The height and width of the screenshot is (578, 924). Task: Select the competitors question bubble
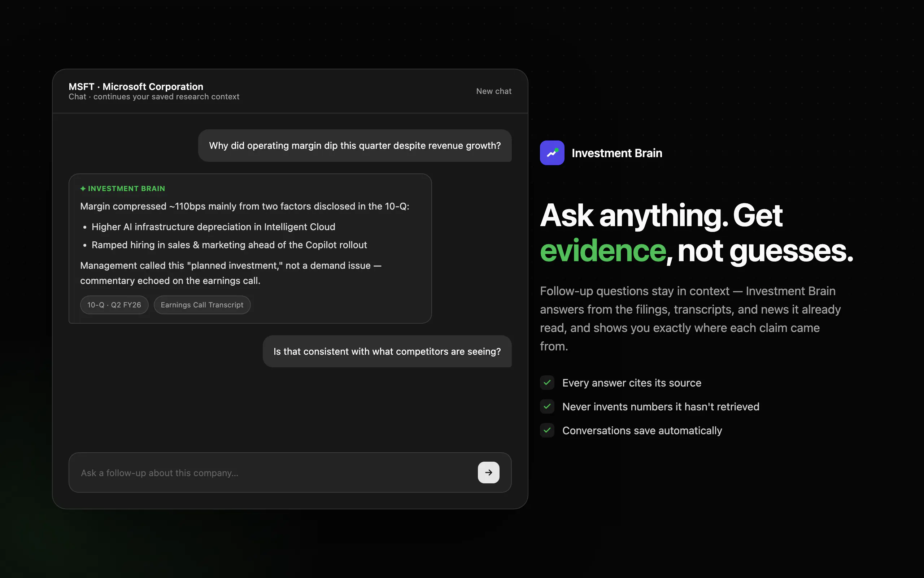[387, 351]
